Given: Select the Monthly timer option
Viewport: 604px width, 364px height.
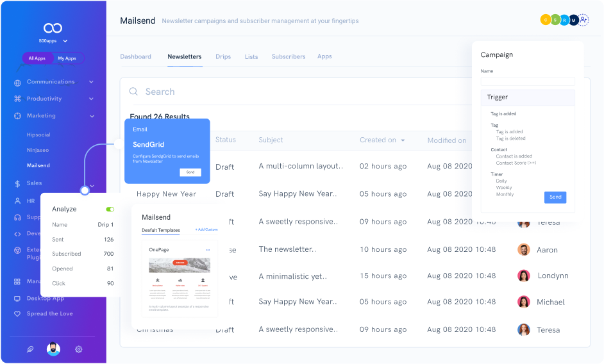Looking at the screenshot, I should pyautogui.click(x=505, y=194).
